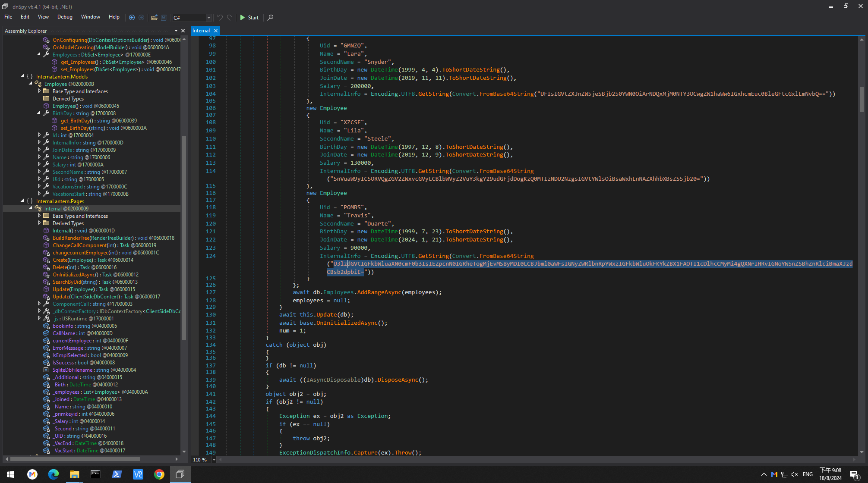The image size is (868, 483).
Task: Click the Save floppy disk icon
Action: coord(164,18)
